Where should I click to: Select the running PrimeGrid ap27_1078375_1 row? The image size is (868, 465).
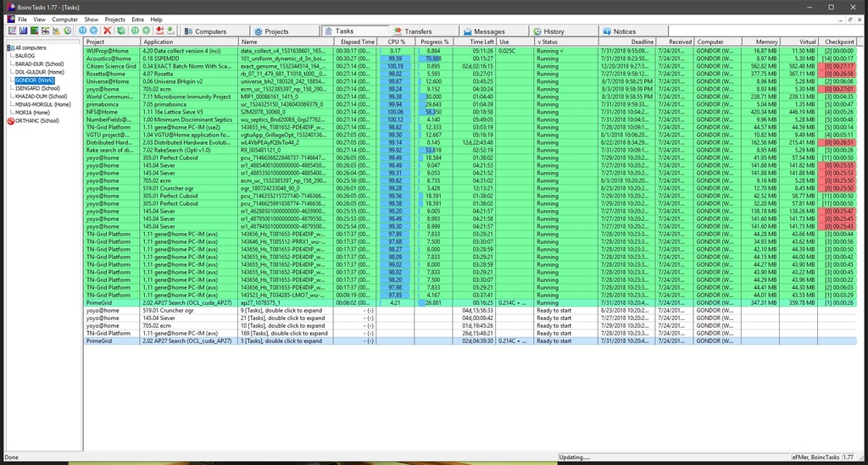[x=470, y=303]
